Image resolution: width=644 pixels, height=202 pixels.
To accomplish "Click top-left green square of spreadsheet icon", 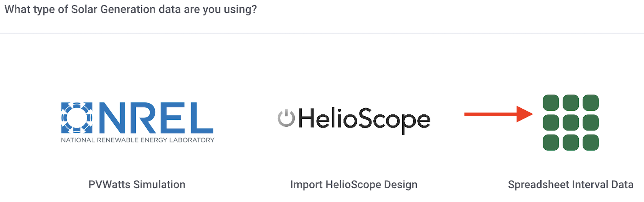I will (551, 103).
